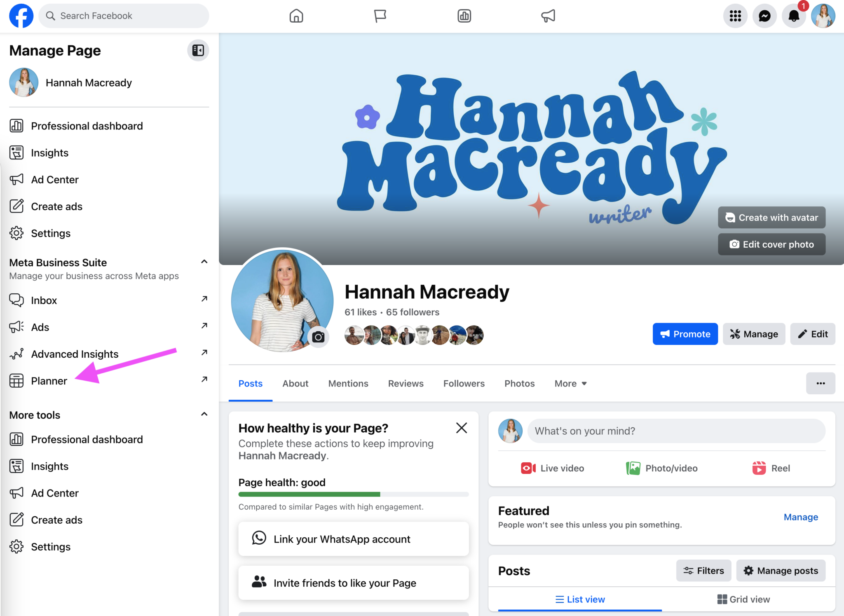Collapse the Manage Page sidebar

(198, 50)
